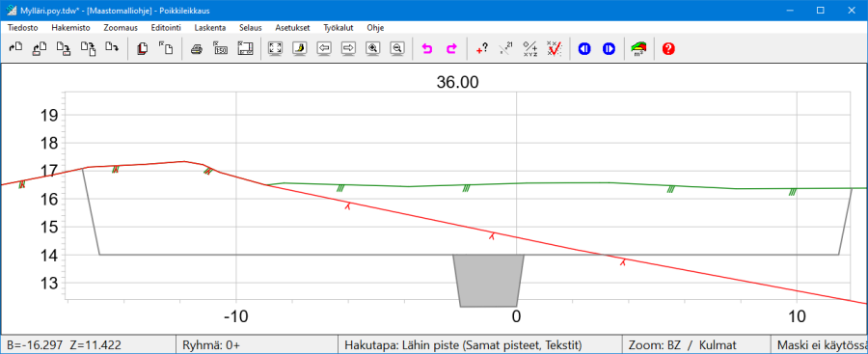The image size is (868, 354).
Task: Click the magenta redo arrow icon
Action: pyautogui.click(x=451, y=49)
